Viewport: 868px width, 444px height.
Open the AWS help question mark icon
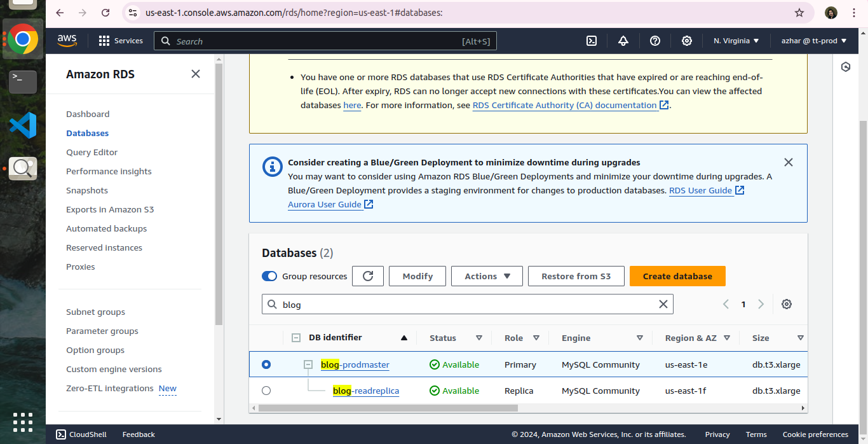pos(655,41)
